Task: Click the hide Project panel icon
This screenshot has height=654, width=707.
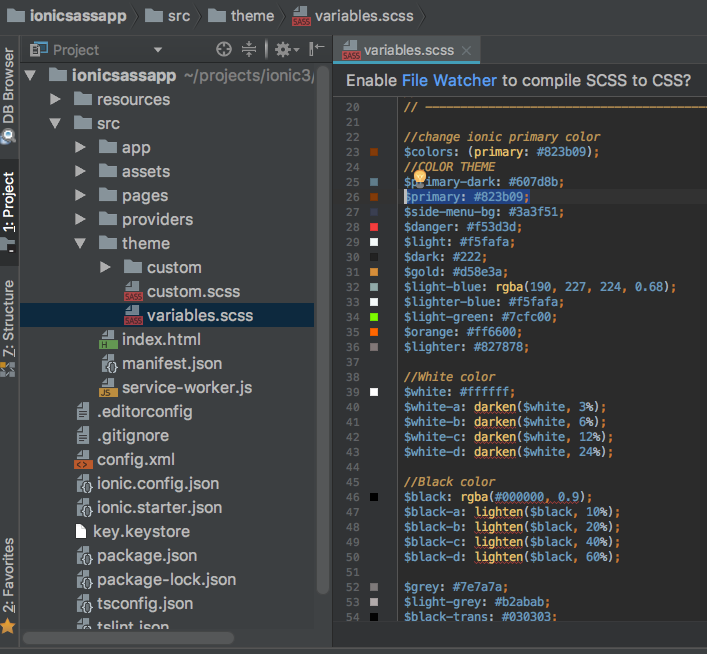Action: click(316, 49)
